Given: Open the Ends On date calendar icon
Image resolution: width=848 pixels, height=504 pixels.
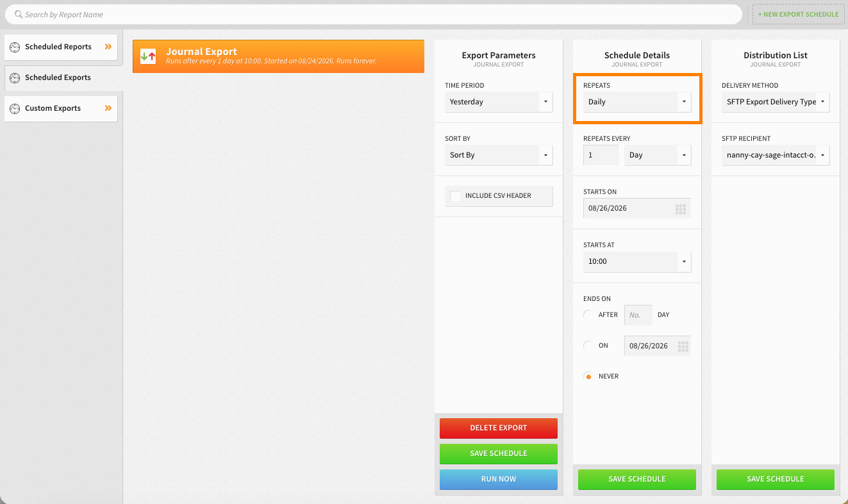Looking at the screenshot, I should (683, 346).
